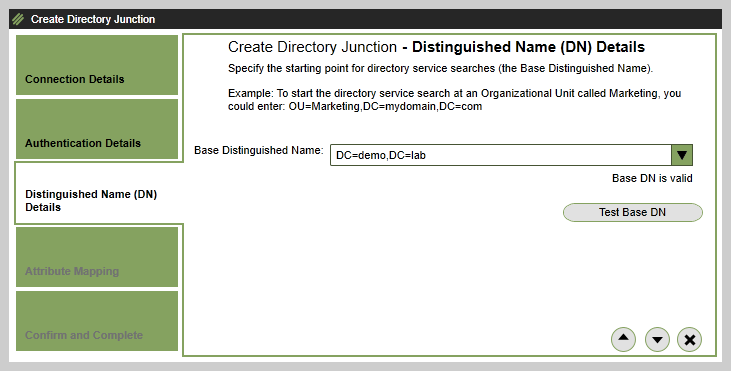This screenshot has height=371, width=731.
Task: Click the 'Specify the starting point' instruction text
Action: (x=441, y=69)
